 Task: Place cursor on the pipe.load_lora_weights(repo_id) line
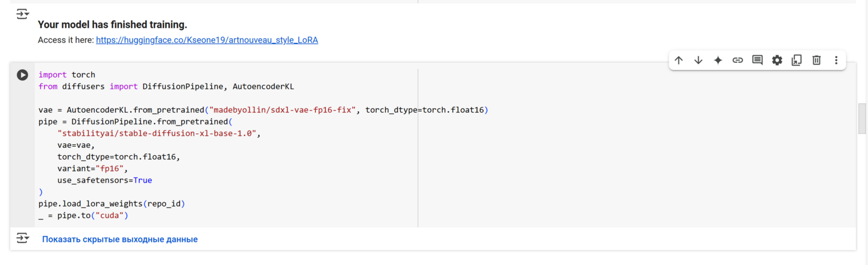pyautogui.click(x=112, y=203)
